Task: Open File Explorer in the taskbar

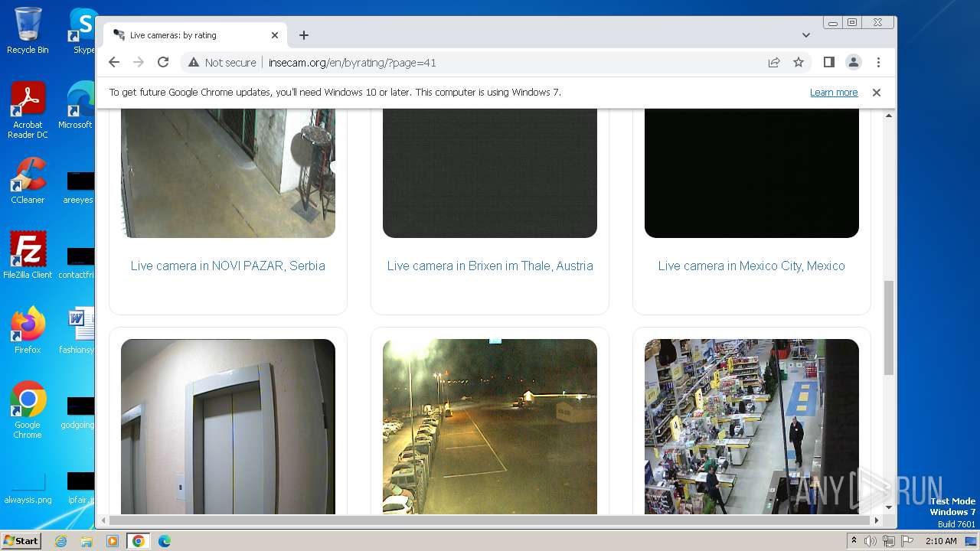Action: (x=87, y=541)
